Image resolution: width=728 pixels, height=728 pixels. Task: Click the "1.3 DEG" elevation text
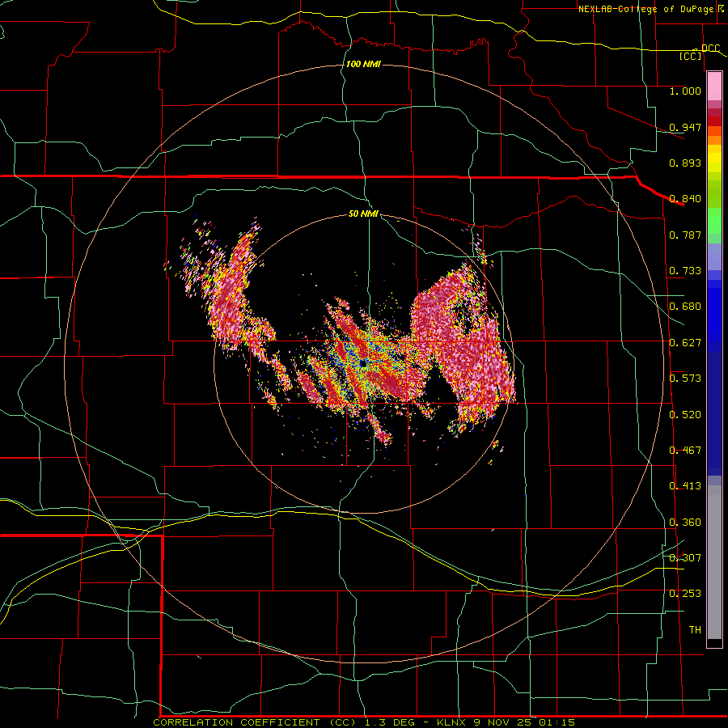pos(390,722)
